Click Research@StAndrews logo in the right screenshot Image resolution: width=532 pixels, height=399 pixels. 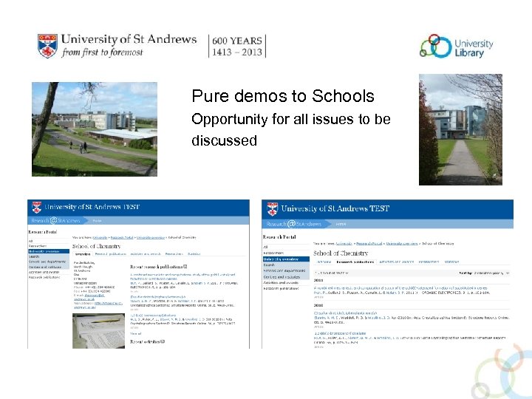pos(293,224)
